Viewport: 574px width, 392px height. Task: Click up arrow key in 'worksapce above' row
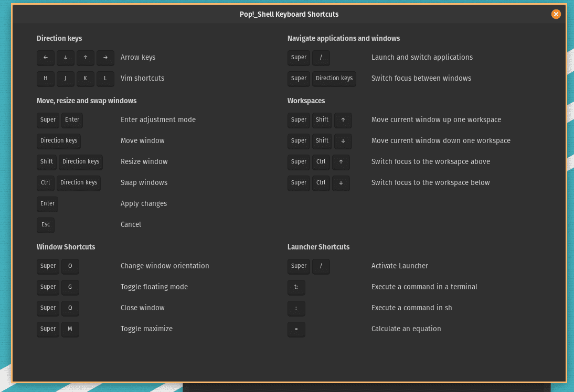click(x=341, y=162)
